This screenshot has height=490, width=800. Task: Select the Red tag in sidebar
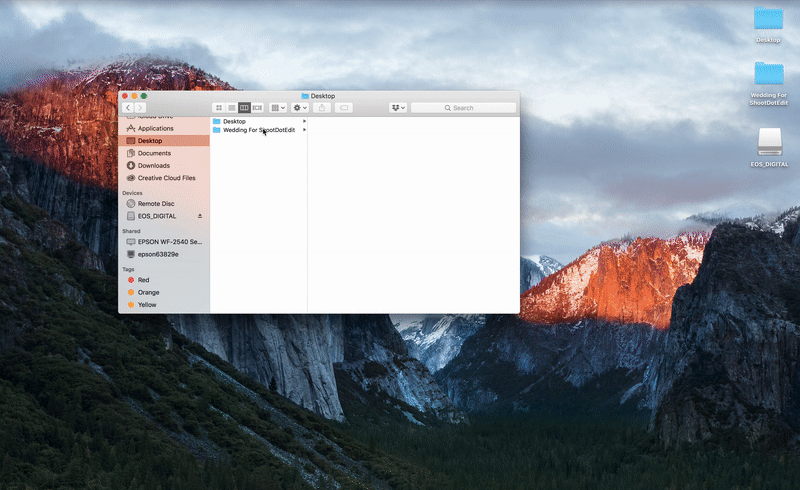point(143,280)
